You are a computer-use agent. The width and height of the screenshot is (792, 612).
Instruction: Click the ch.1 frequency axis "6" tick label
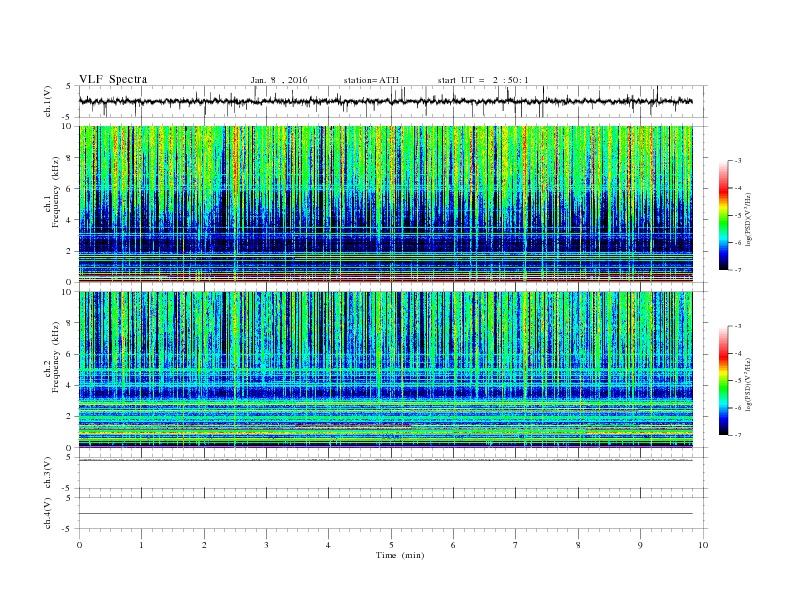(x=69, y=189)
